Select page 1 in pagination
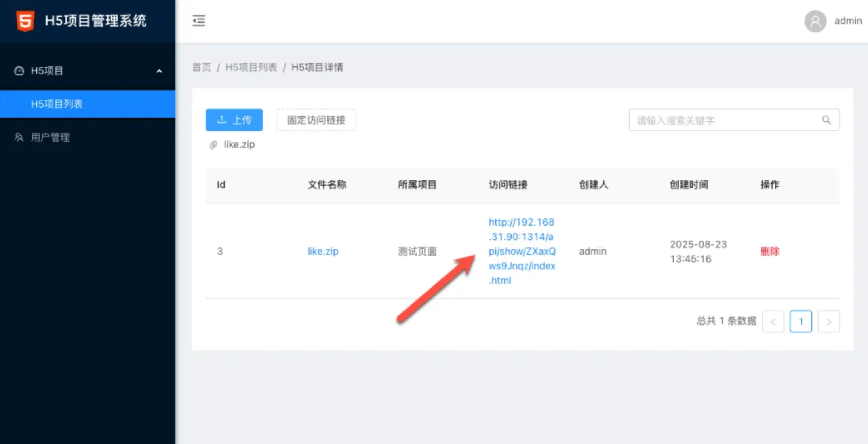This screenshot has height=444, width=868. pyautogui.click(x=801, y=321)
